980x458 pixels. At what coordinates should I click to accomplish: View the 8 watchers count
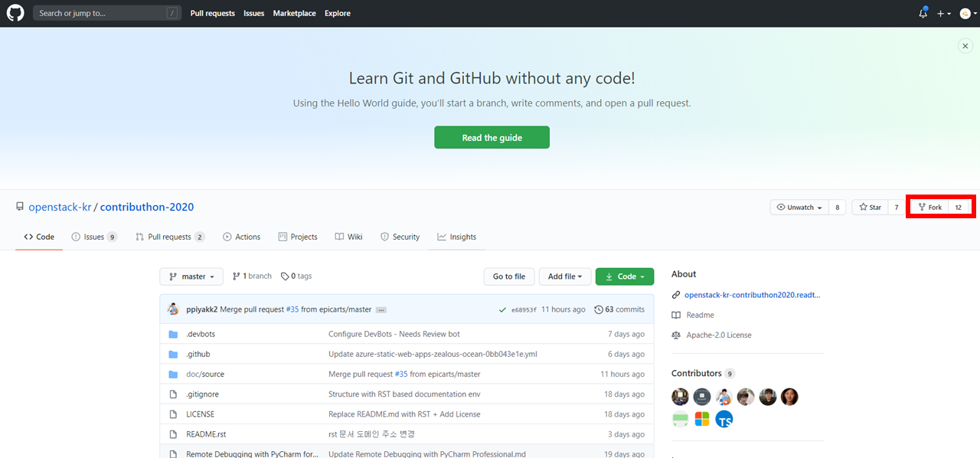click(838, 208)
